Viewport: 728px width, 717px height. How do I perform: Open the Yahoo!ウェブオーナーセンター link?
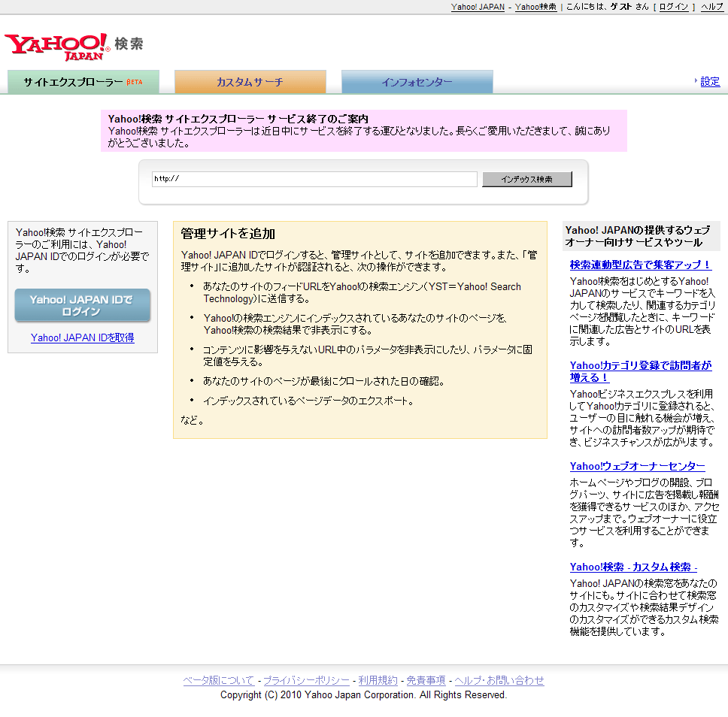(638, 467)
